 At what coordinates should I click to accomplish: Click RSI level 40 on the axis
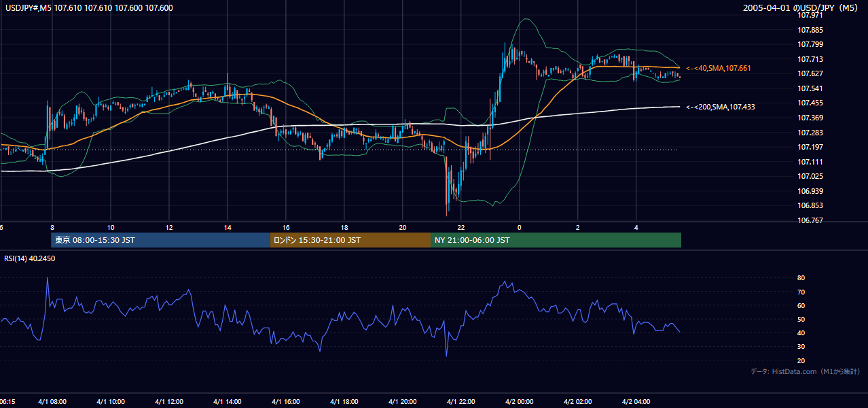tap(801, 333)
